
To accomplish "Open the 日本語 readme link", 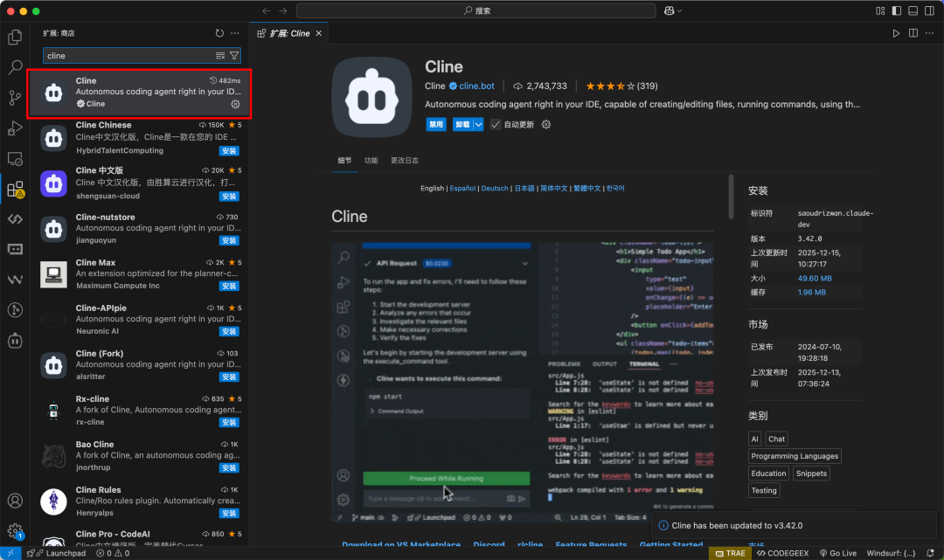I will click(524, 189).
